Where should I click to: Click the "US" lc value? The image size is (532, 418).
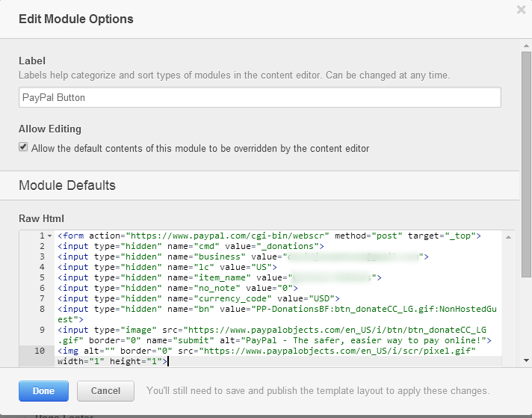tap(262, 268)
